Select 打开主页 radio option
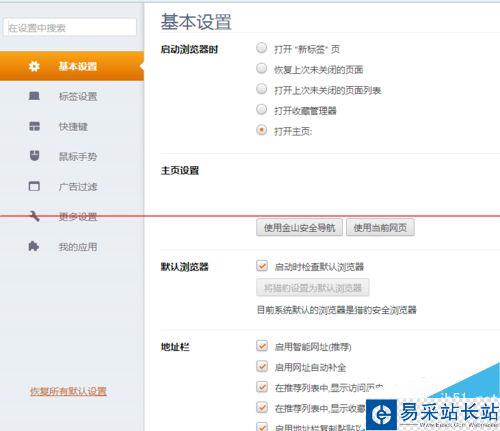 click(x=262, y=130)
